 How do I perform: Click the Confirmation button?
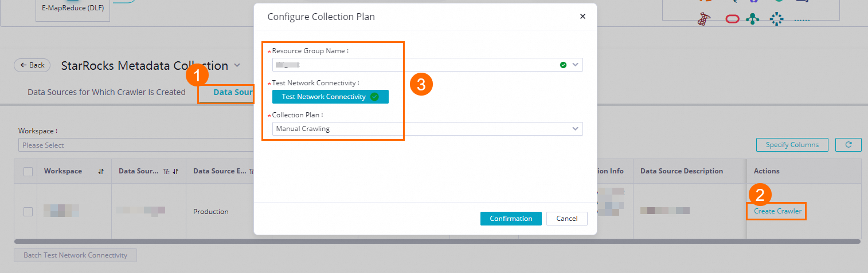(x=511, y=219)
